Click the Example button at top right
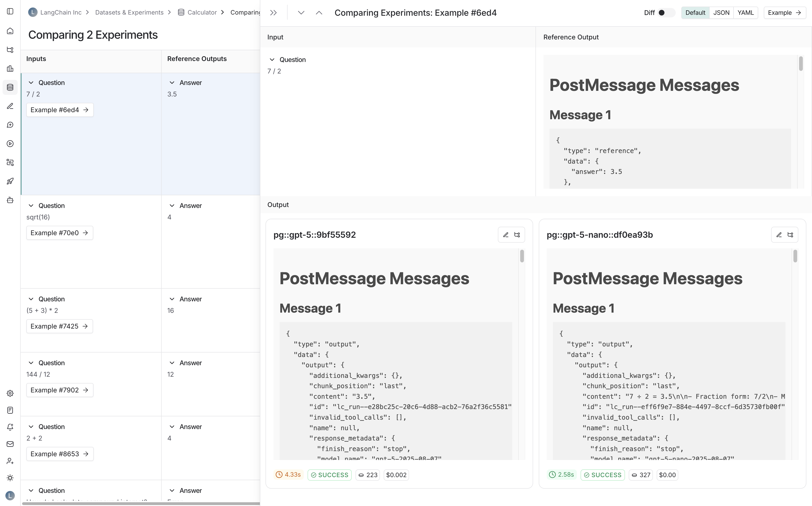 784,13
